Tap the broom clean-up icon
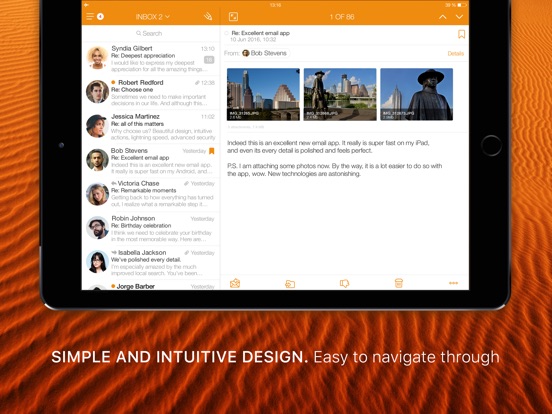Screen dimensions: 552x414 [x=208, y=16]
